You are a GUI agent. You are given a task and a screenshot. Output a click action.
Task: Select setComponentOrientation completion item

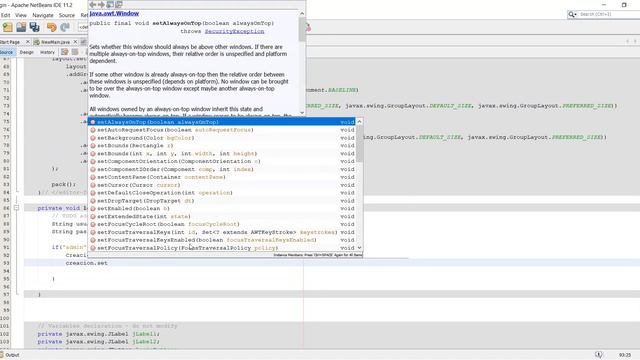(x=222, y=161)
